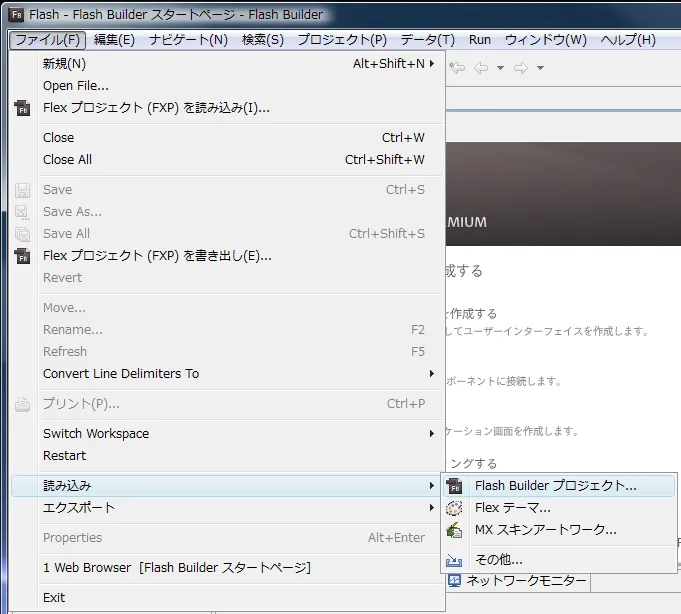Expand arrow beside Convert Line Delimiters To
The width and height of the screenshot is (681, 614).
point(432,373)
